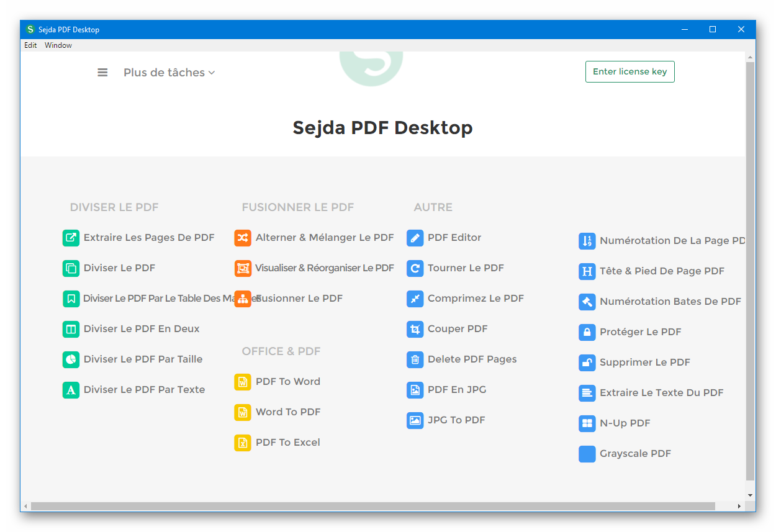Expand the Plus de tâches dropdown

coord(169,73)
